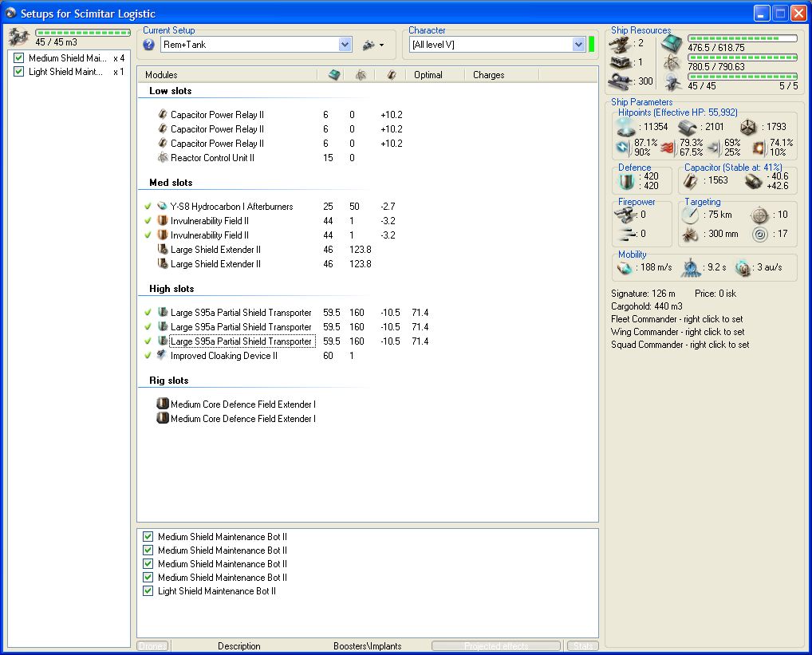The image size is (812, 655).
Task: Click the capacitor column header icon
Action: point(392,75)
